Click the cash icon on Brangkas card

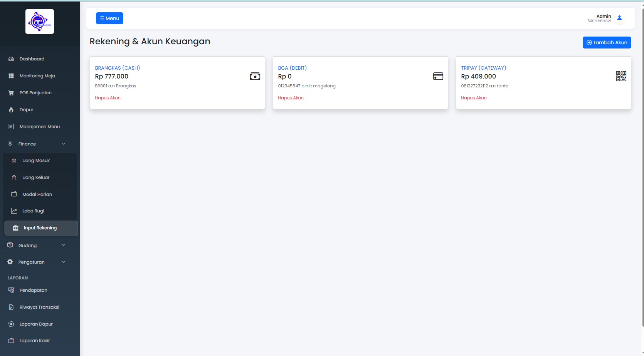point(255,76)
